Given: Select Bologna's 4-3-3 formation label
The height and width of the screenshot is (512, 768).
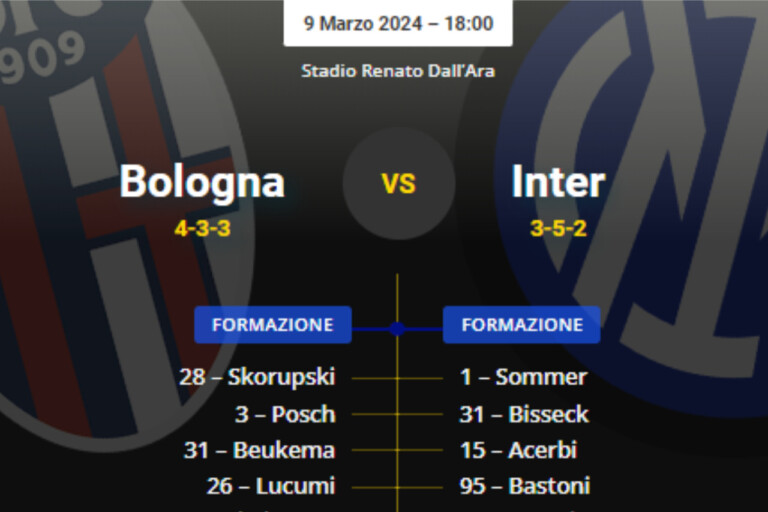Looking at the screenshot, I should (x=202, y=228).
